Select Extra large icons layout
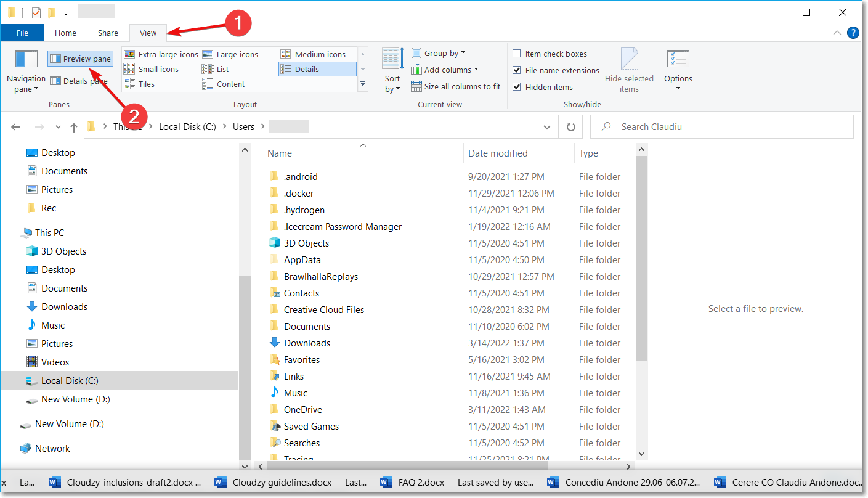The image size is (868, 498). pos(161,54)
